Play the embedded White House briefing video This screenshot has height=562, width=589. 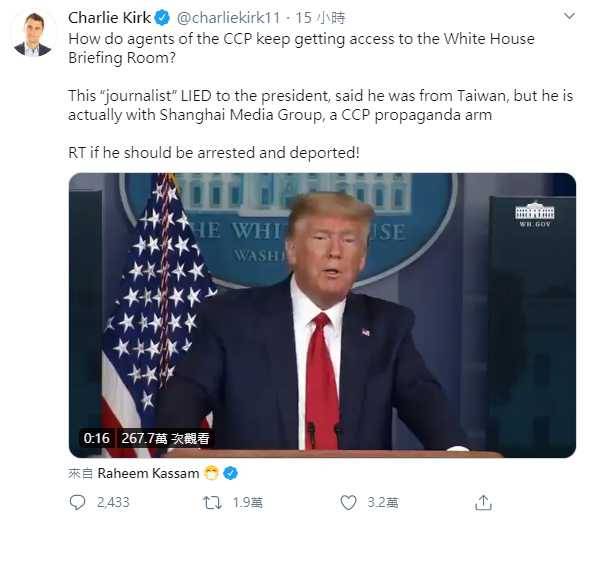tap(322, 315)
